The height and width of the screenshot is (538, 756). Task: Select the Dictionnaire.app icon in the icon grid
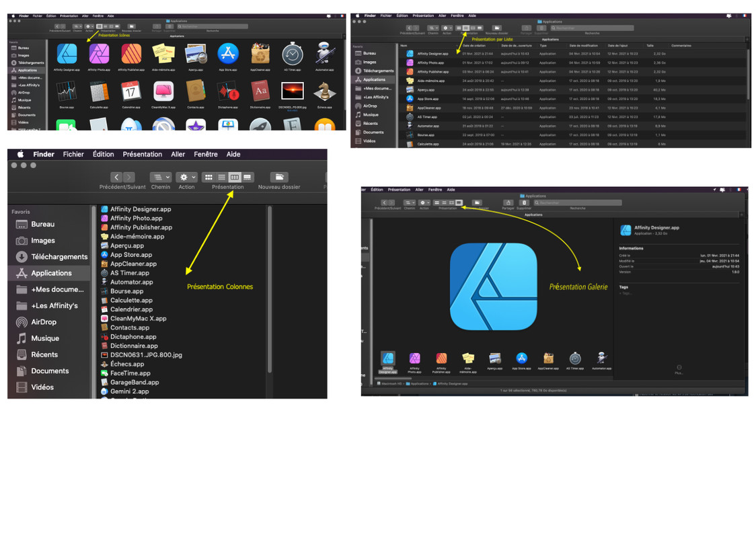click(x=260, y=91)
